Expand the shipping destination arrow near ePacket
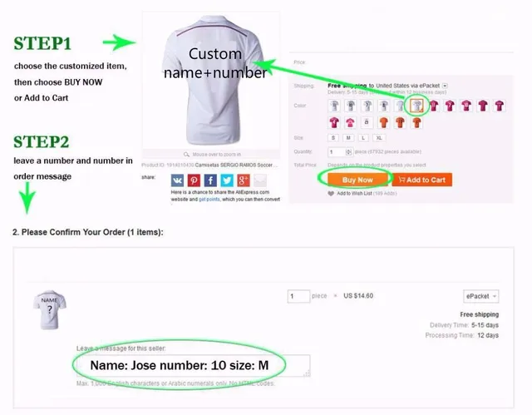This screenshot has width=532, height=415. click(x=445, y=86)
